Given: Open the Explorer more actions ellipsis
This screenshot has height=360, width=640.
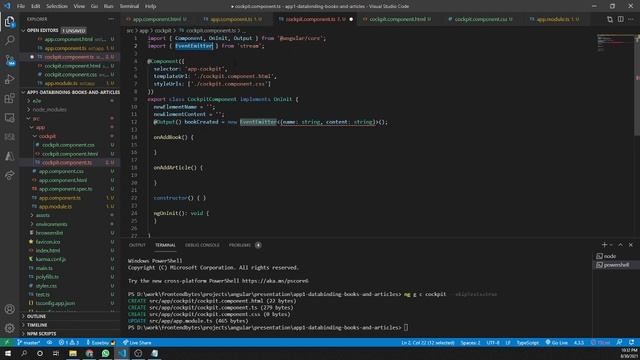Looking at the screenshot, I should (111, 19).
